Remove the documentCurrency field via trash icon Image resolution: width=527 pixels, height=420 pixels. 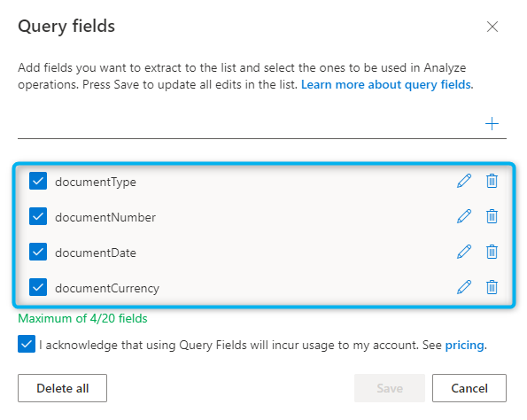[x=492, y=287]
